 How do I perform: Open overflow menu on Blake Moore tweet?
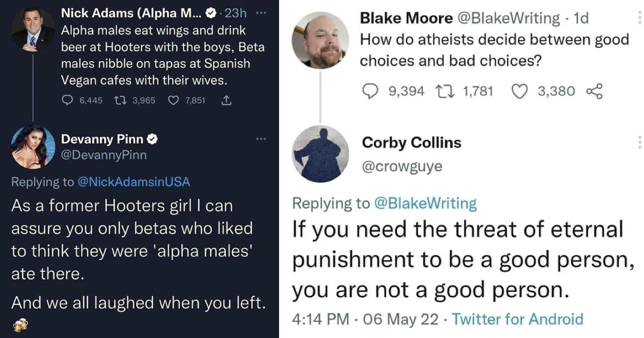point(639,17)
